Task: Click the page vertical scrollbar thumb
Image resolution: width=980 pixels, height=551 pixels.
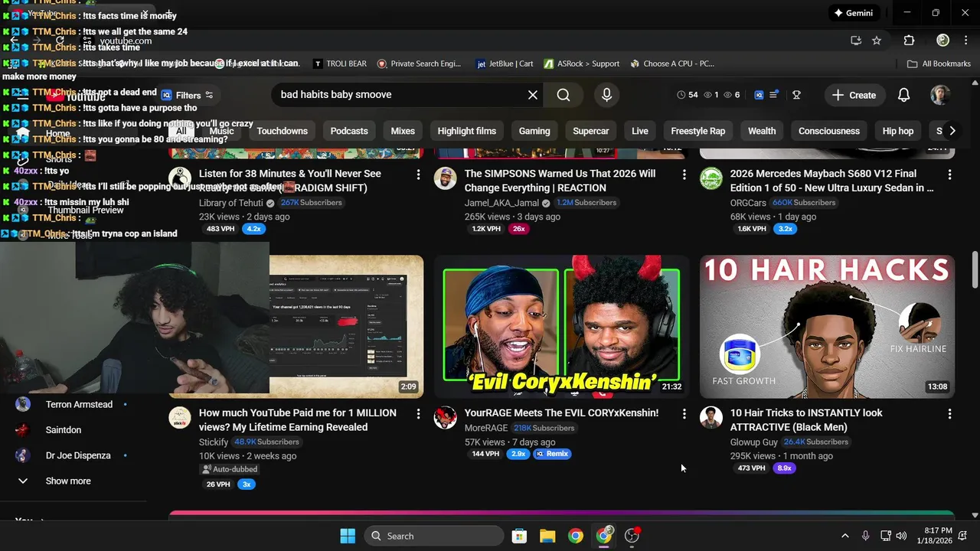Action: tap(975, 269)
